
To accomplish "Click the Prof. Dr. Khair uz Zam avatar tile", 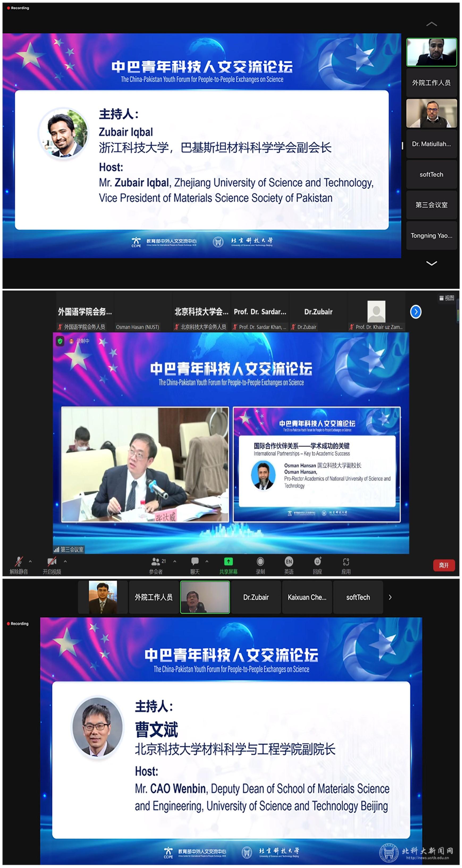I will 376,312.
